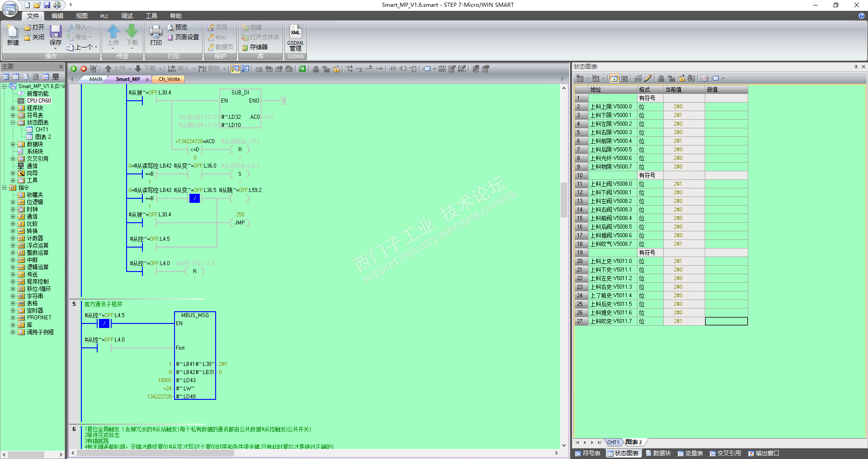Click the Delete (删除) toolbar icon
The image size is (868, 459).
point(209,69)
